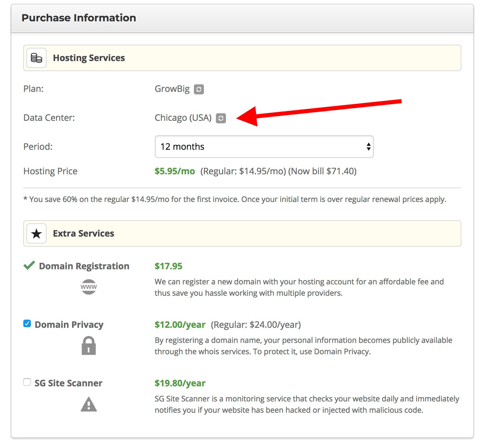Click the '(Regular: $14.95/mo) (Now bill $71.40)' text
Image resolution: width=484 pixels, height=448 pixels.
point(279,171)
